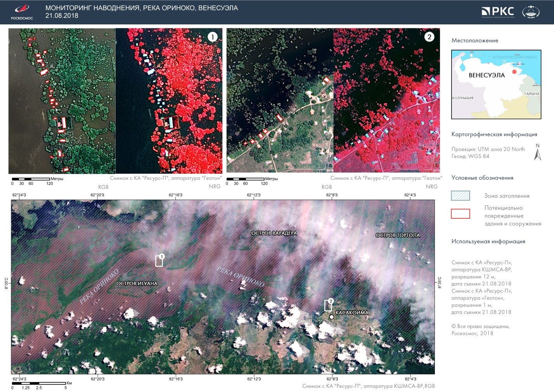Click the РКС logo in the header
554x392 pixels.
[498, 12]
